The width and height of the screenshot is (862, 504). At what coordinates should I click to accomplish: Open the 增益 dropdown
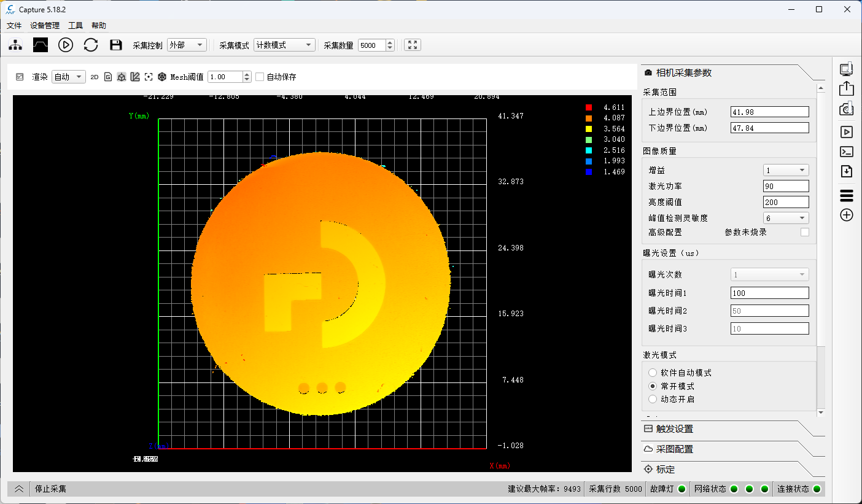pos(786,170)
